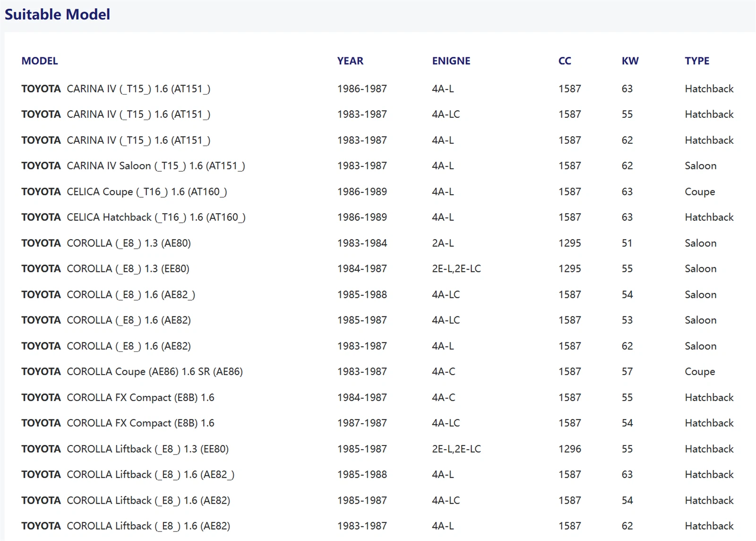Click the MODEL column header
Screen dimensions: 756x541
point(40,61)
